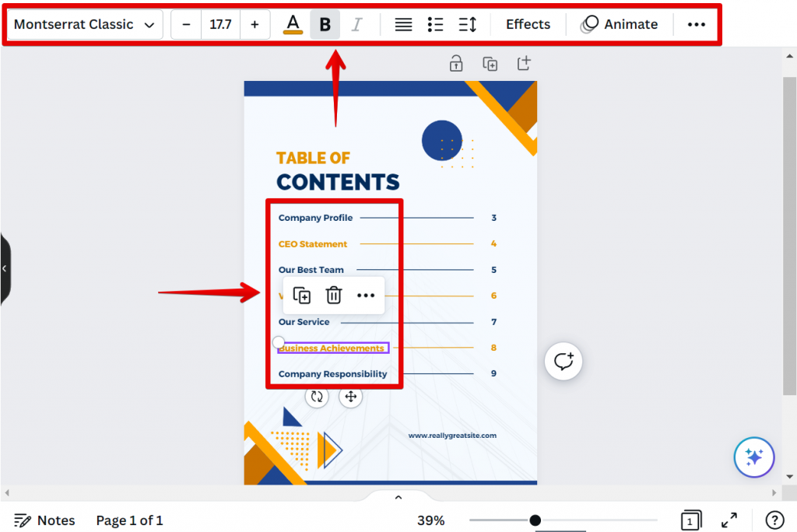Adjust the line spacing settings

click(468, 24)
